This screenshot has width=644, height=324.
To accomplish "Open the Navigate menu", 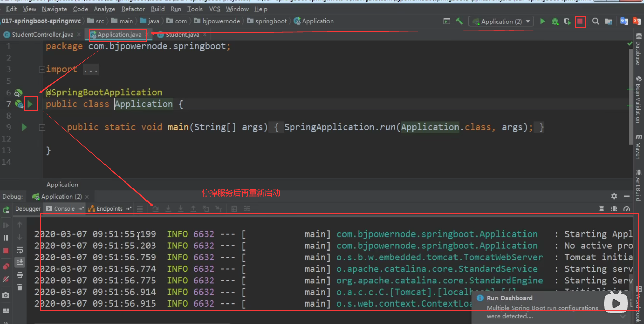I will click(54, 9).
